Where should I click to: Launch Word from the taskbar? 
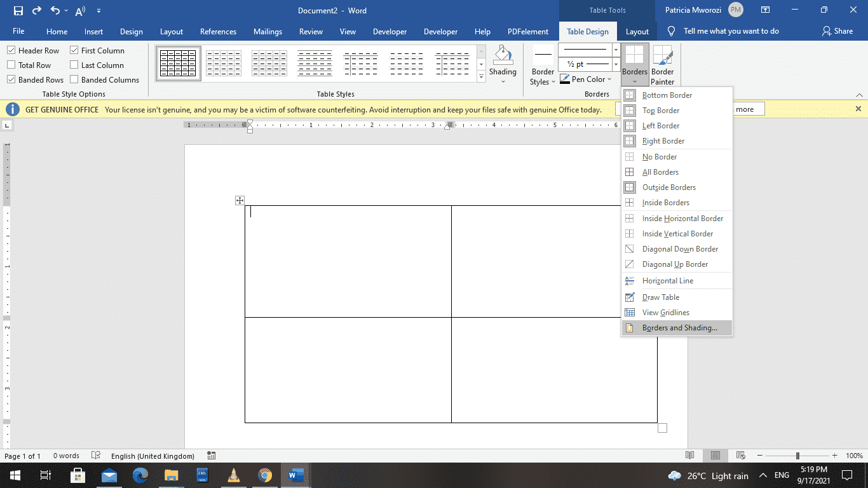(295, 475)
